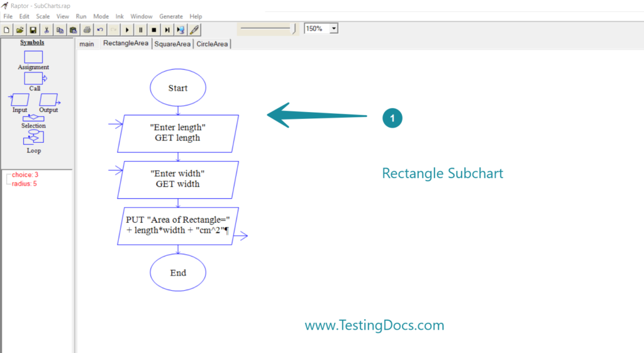Pause flowchart execution
Screen dimensions: 644x353
click(140, 30)
